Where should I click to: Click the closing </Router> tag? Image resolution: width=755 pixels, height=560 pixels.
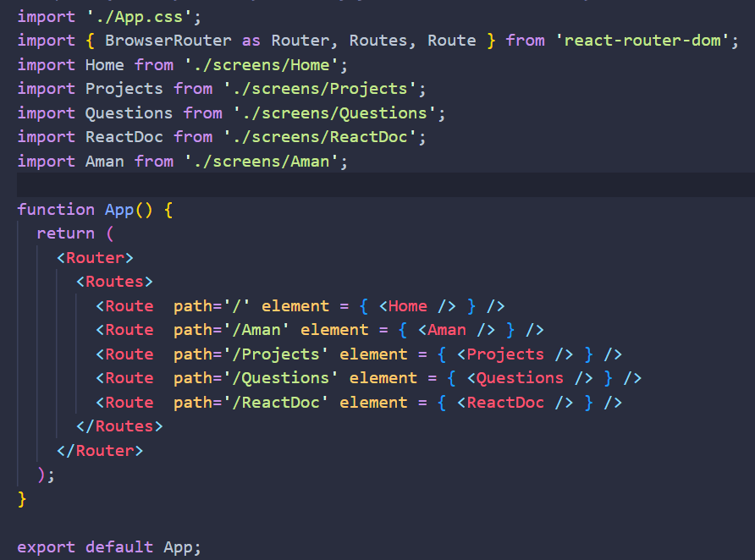[x=100, y=451]
